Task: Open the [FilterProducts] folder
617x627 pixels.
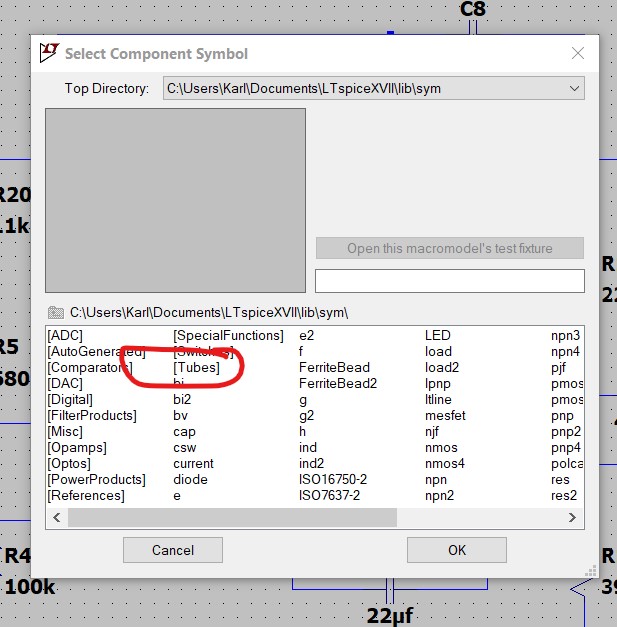Action: coord(92,415)
